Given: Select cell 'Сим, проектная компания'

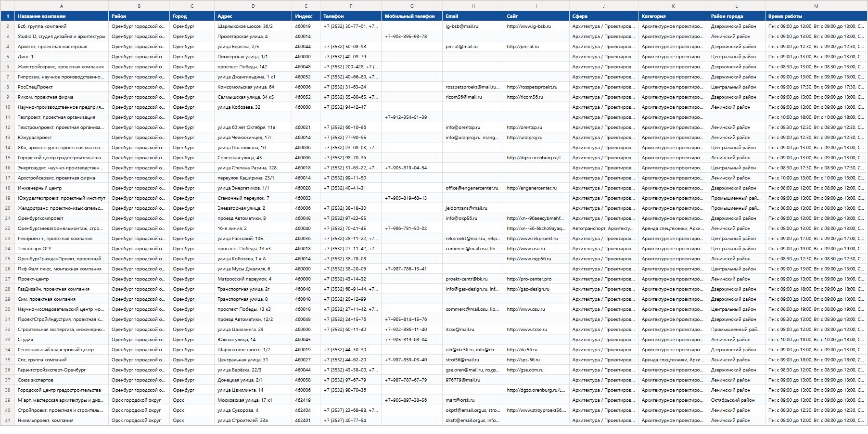Looking at the screenshot, I should (62, 299).
